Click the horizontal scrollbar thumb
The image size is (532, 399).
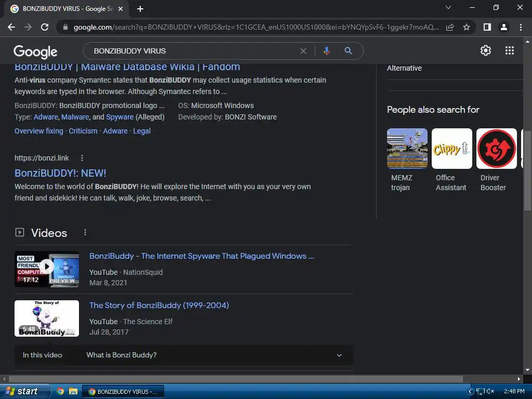236,379
